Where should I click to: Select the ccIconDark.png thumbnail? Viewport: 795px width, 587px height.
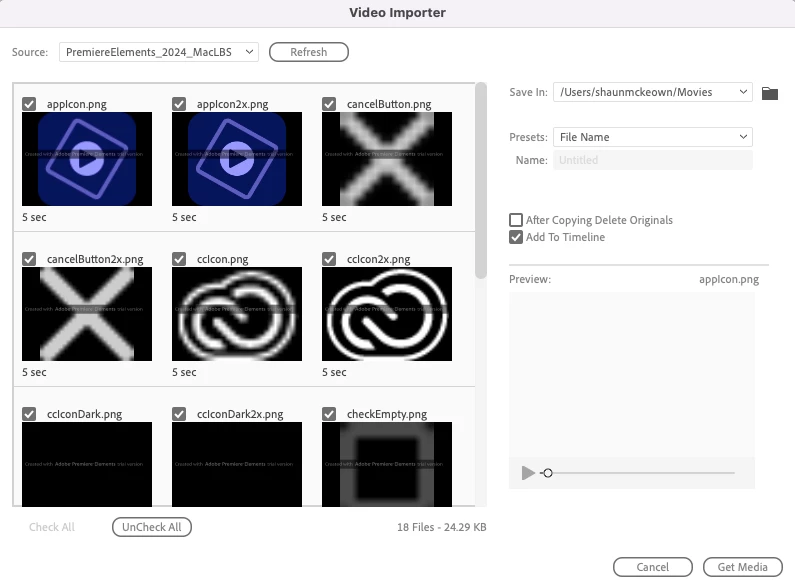(87, 464)
